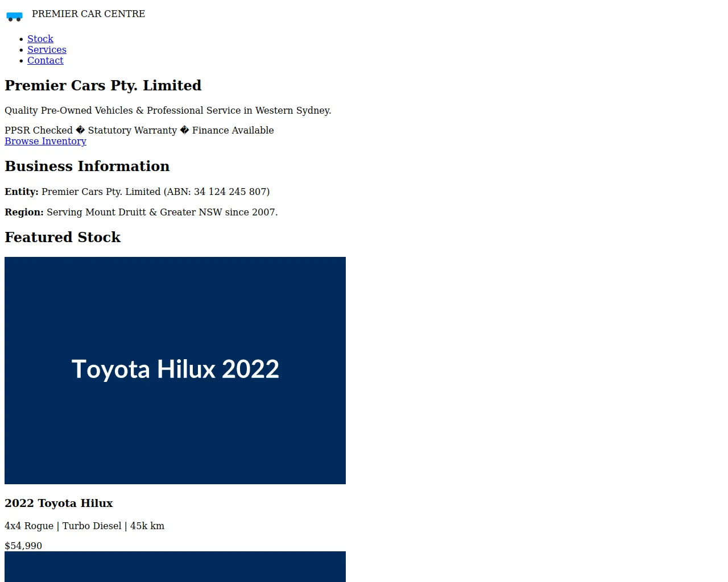The height and width of the screenshot is (582, 728).
Task: Select the PREMIER CAR CENTRE brand text
Action: point(88,14)
